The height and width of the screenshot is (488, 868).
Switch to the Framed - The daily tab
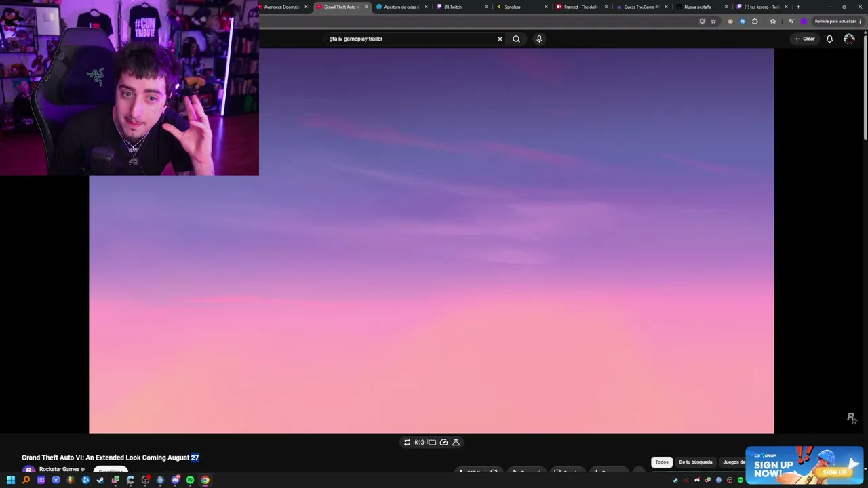[x=580, y=7]
